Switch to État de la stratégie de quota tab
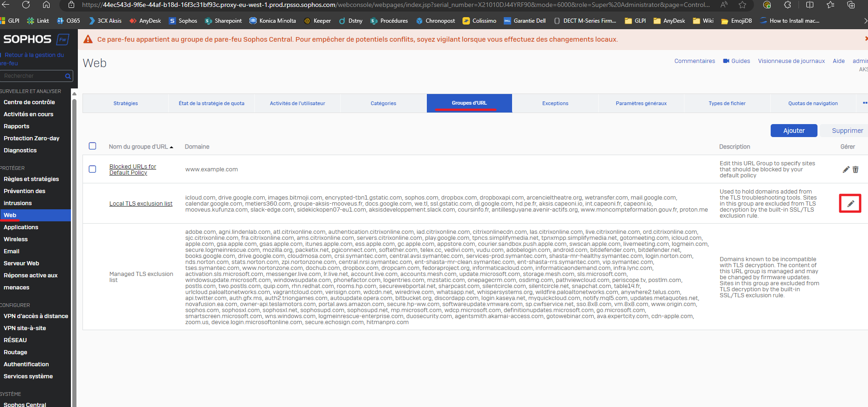This screenshot has width=868, height=407. point(211,103)
